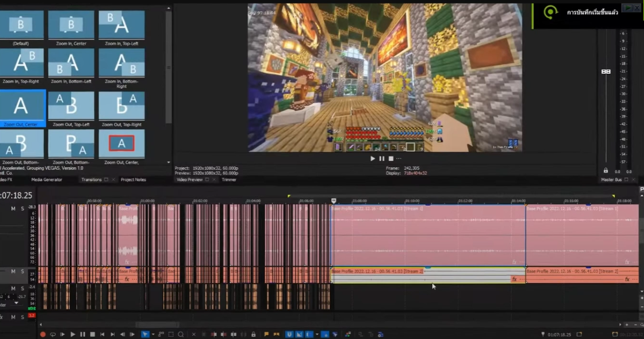Toggle Ignore Event Grouping button
The image size is (644, 339).
click(x=335, y=334)
